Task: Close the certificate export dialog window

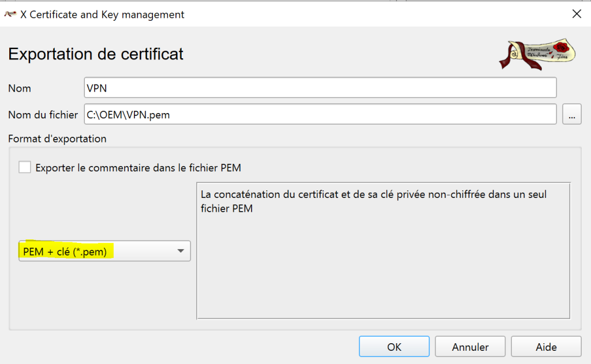Action: click(x=576, y=14)
